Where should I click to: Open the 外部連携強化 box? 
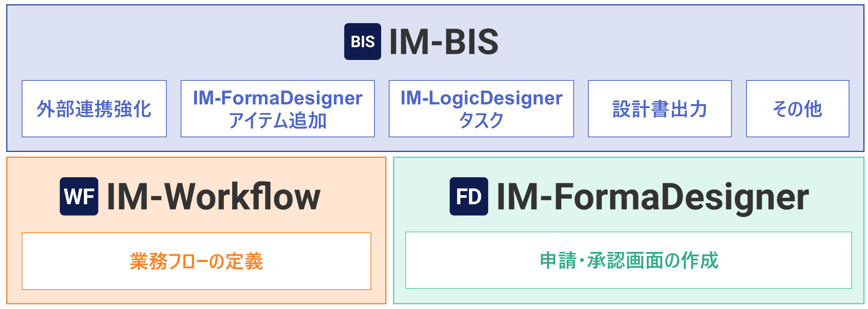click(x=94, y=109)
